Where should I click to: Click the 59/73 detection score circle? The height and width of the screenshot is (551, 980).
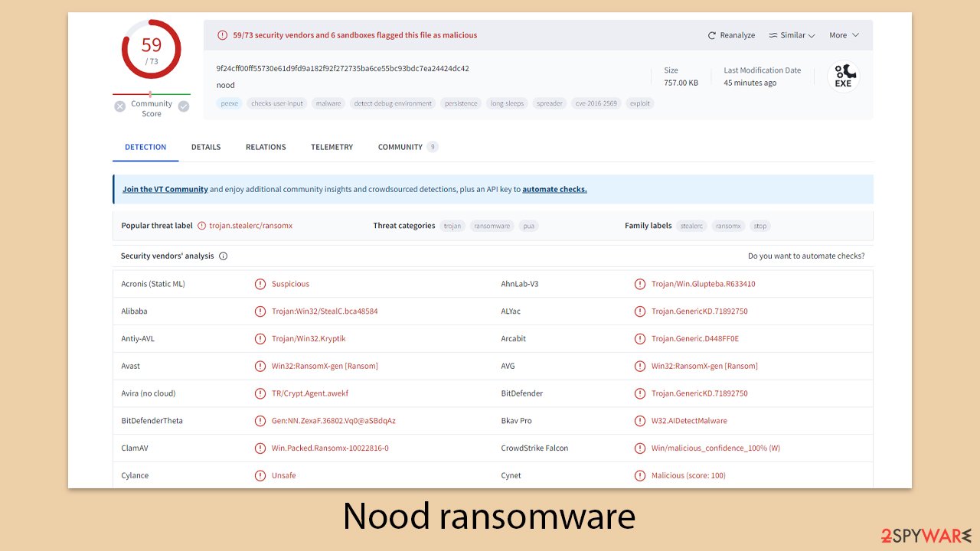(x=151, y=49)
